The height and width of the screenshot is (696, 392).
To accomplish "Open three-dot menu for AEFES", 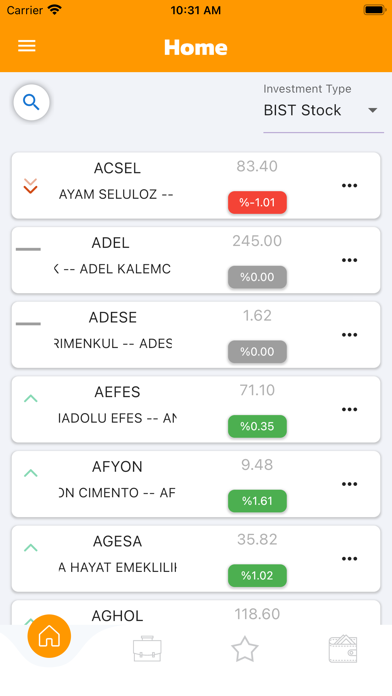I will (x=349, y=409).
